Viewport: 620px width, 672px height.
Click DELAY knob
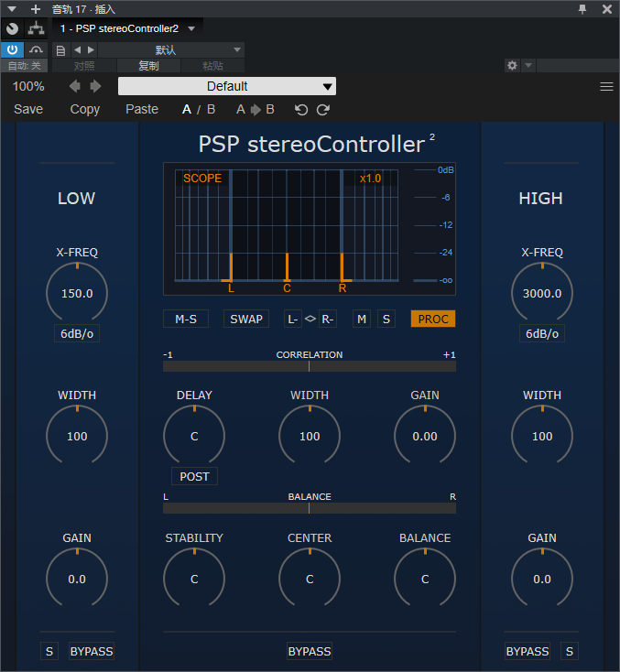194,437
